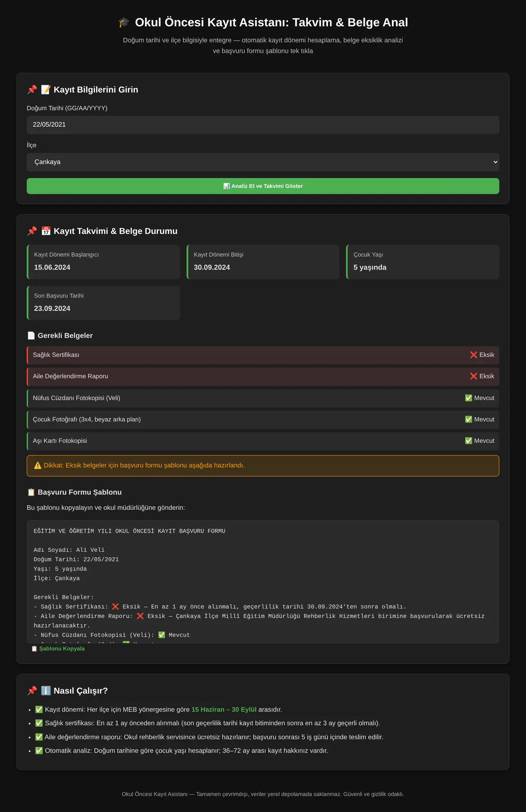526x812 pixels.
Task: Click the graduation cap icon in header
Action: point(124,22)
